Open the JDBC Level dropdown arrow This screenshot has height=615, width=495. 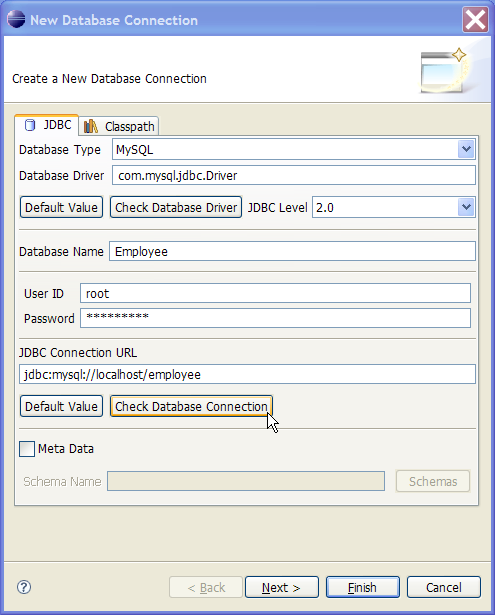(x=466, y=207)
